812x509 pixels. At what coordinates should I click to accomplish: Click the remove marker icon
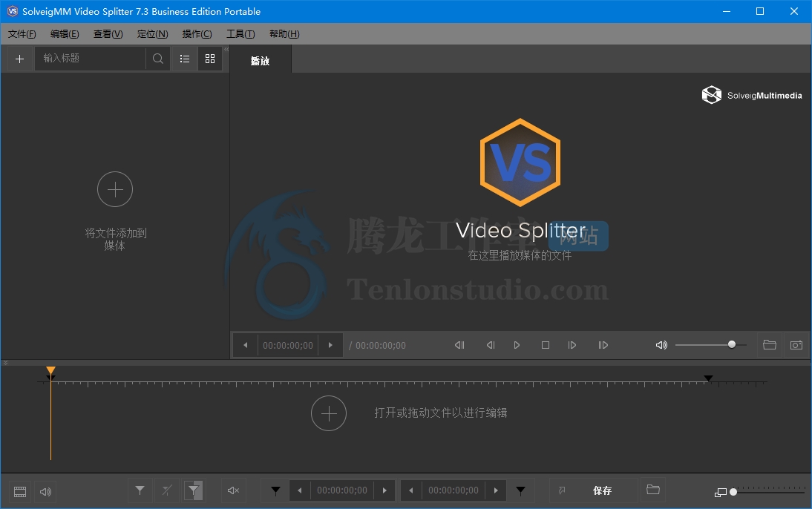click(167, 490)
